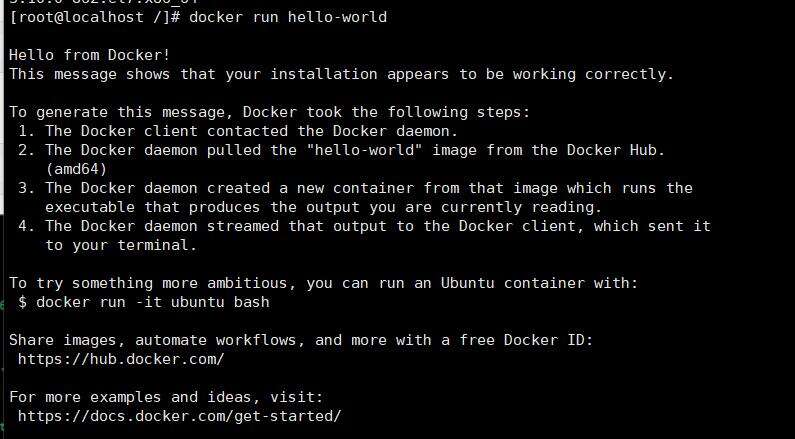Click the 'Share images, automate workflows' line
This screenshot has width=795, height=439.
coord(301,340)
